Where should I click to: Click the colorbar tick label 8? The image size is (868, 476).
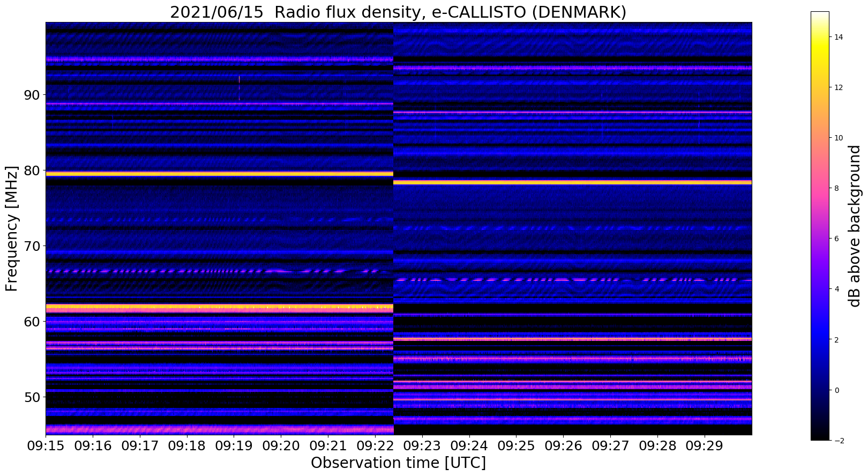coord(836,188)
